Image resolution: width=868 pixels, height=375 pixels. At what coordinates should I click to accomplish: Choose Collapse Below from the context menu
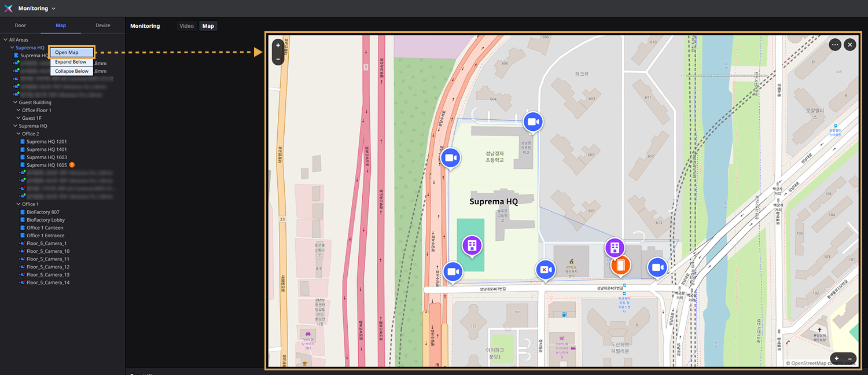(71, 71)
